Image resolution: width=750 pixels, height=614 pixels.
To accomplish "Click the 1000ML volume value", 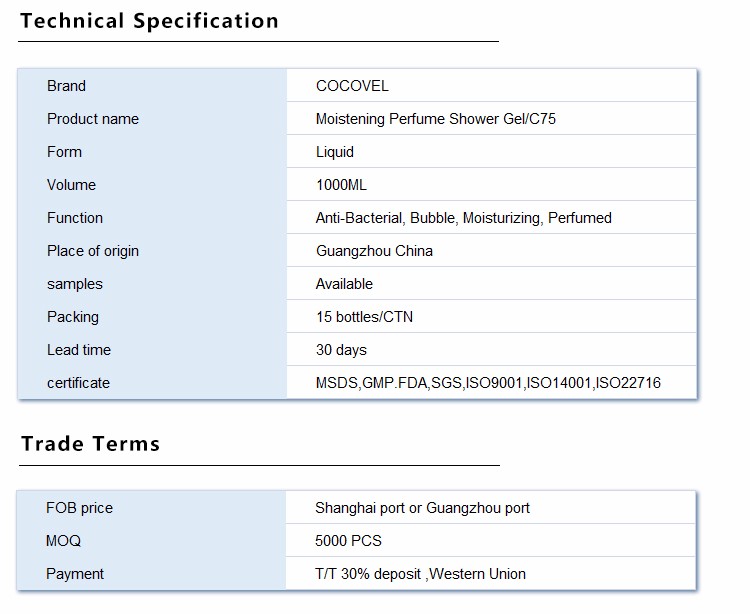I will tap(341, 185).
